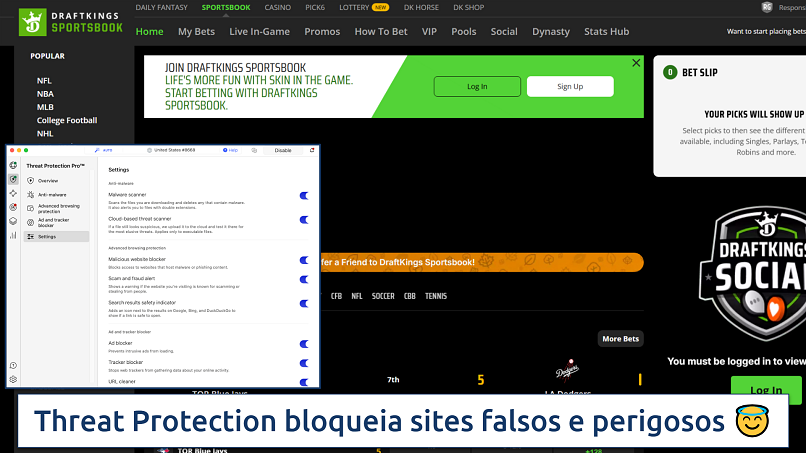Click the clock icon near sidebar bottom
The width and height of the screenshot is (806, 453).
point(13,365)
